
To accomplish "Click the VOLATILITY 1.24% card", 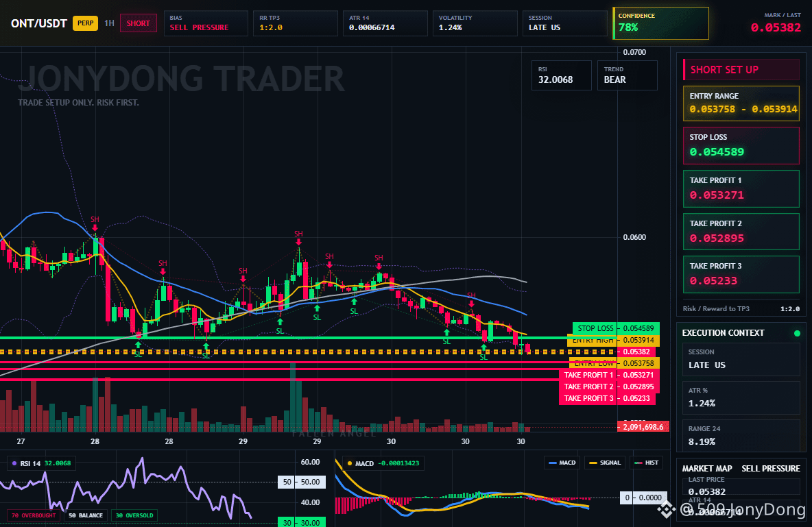I will 475,23.
